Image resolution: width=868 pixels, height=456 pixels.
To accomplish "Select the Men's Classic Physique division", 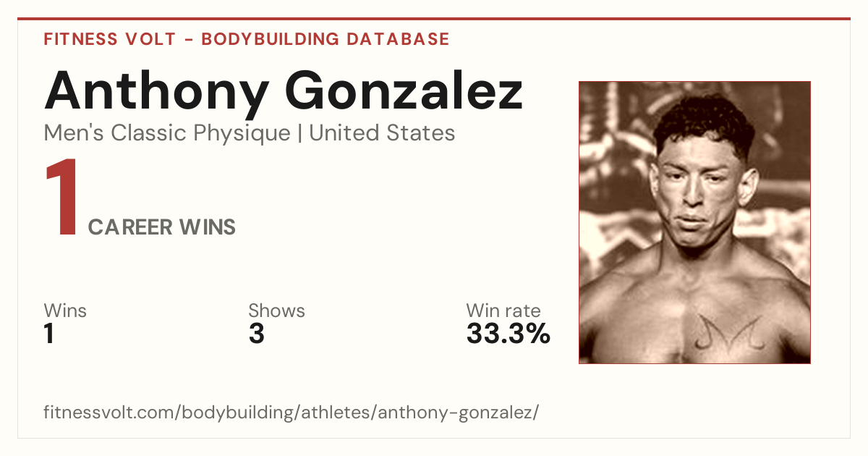I will pyautogui.click(x=168, y=133).
